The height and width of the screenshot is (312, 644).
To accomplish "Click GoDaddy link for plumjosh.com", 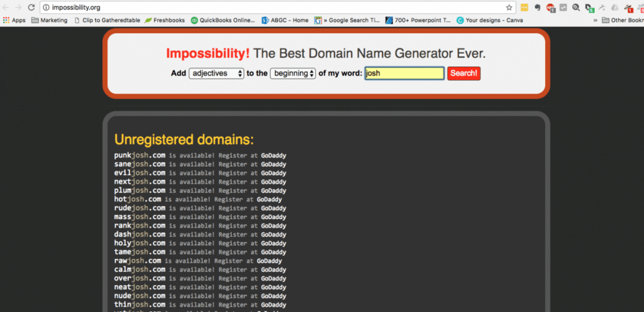I will (274, 191).
